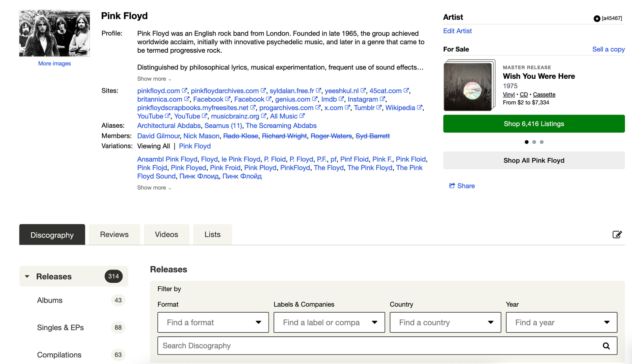Click the Share icon link
This screenshot has width=632, height=364.
coord(452,186)
